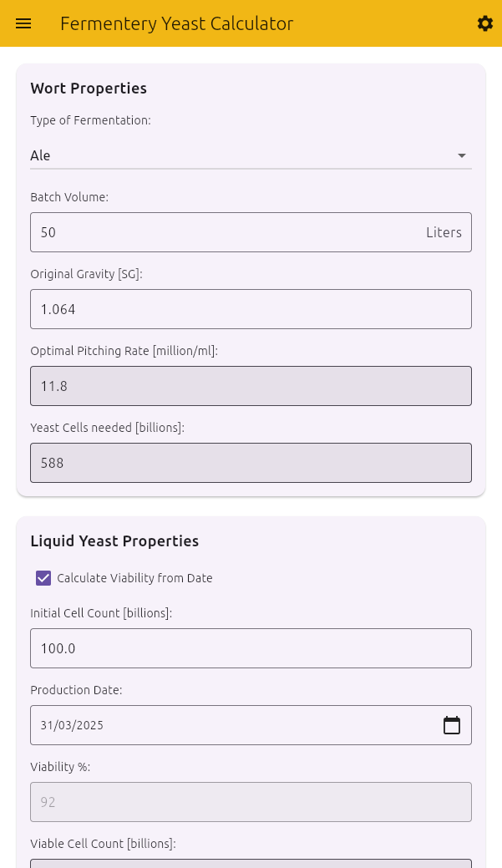Click the Wort Properties card heading
This screenshot has height=868, width=502.
point(89,89)
